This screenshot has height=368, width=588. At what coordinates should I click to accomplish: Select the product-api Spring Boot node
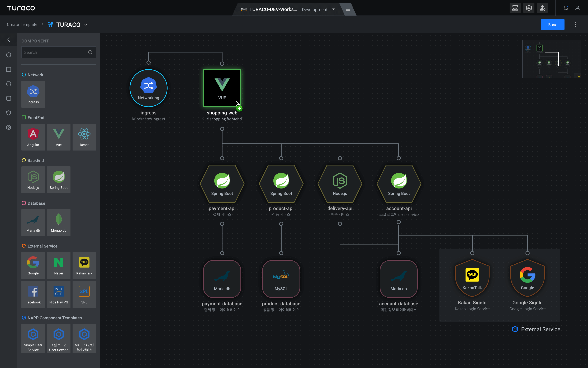pyautogui.click(x=281, y=184)
